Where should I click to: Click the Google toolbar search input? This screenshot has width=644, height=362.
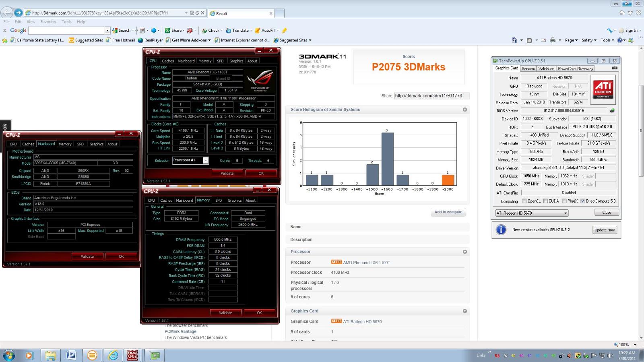[x=66, y=30]
